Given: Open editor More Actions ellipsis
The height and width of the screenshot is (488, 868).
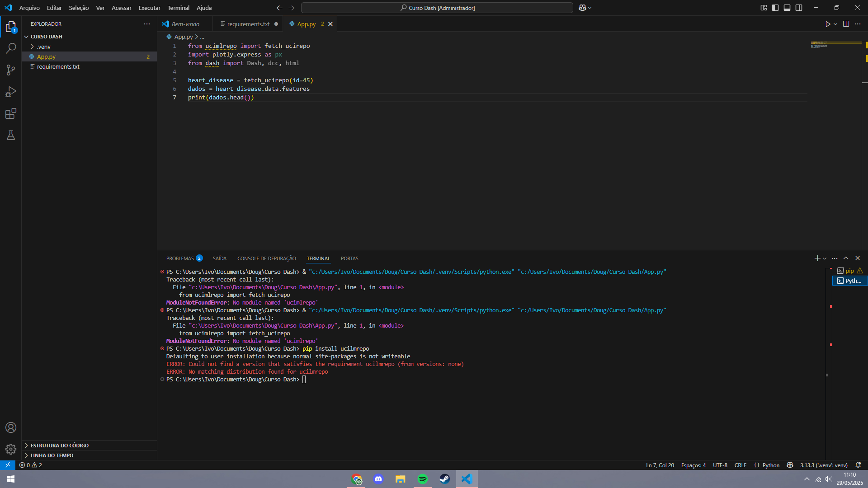Looking at the screenshot, I should tap(858, 24).
